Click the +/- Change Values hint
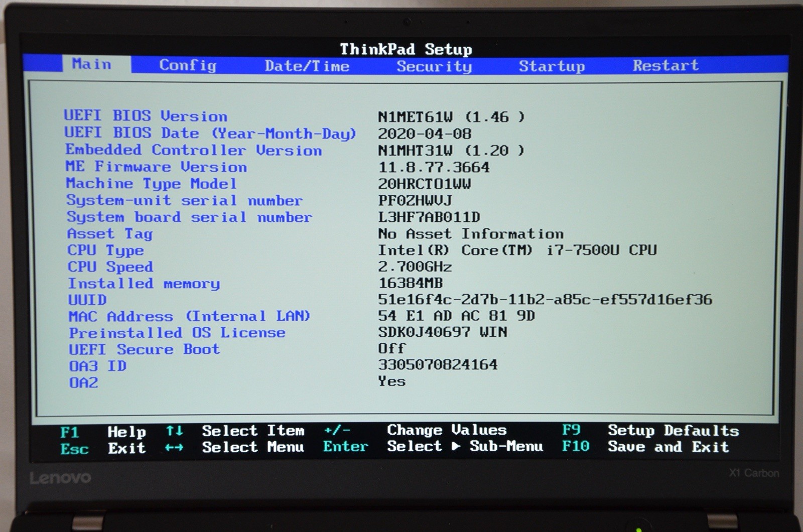Viewport: 803px width, 532px height. click(415, 430)
